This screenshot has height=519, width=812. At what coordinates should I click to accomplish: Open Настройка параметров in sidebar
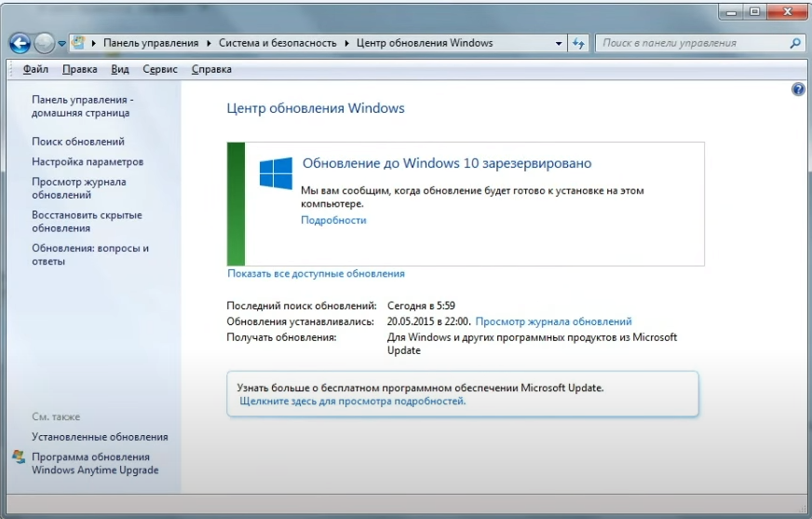click(88, 161)
